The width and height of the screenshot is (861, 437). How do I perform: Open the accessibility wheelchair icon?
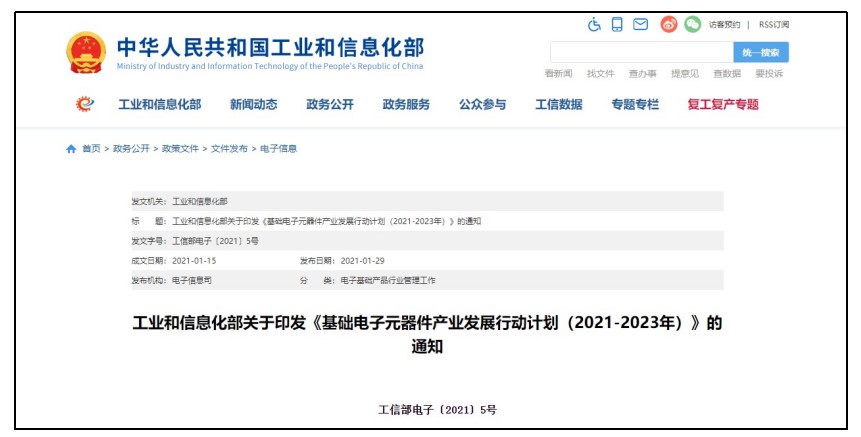(594, 24)
